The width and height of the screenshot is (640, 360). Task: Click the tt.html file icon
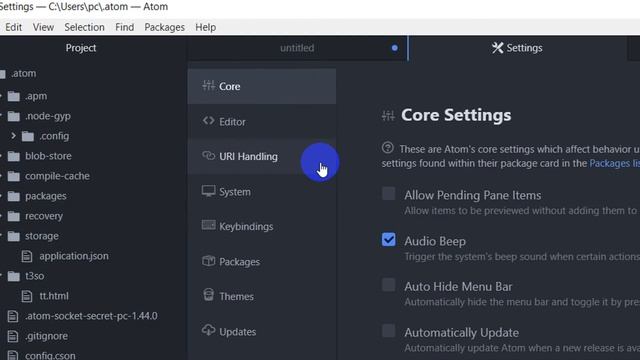[27, 296]
